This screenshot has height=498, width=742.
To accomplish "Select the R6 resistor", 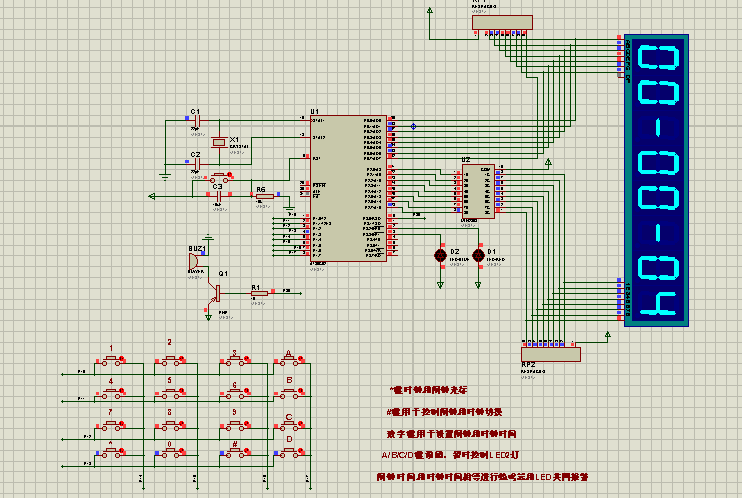I will click(x=265, y=196).
